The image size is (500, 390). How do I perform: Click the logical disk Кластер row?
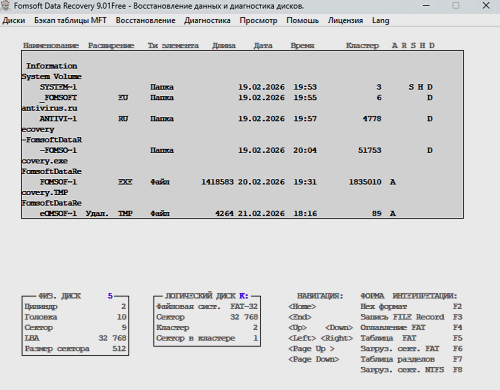207,328
